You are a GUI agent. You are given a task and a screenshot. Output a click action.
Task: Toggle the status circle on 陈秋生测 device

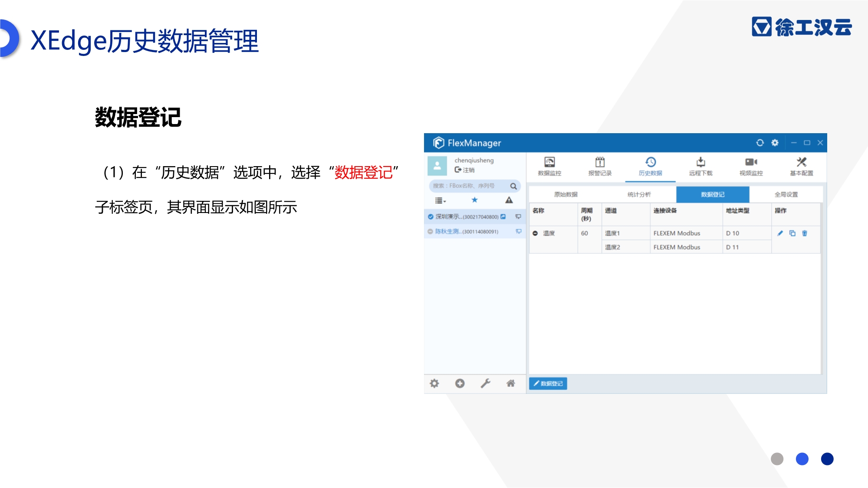point(431,231)
